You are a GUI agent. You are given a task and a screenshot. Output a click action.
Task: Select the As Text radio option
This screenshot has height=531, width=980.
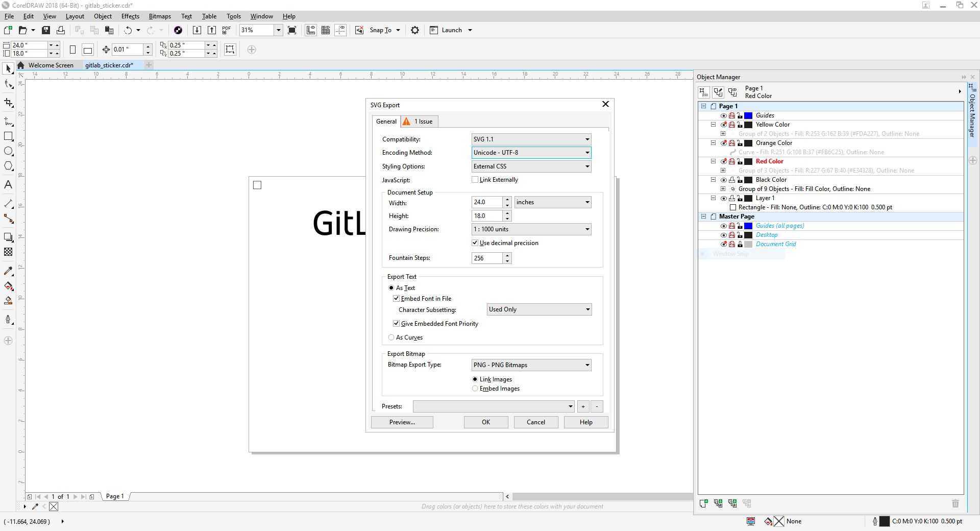[x=391, y=288]
